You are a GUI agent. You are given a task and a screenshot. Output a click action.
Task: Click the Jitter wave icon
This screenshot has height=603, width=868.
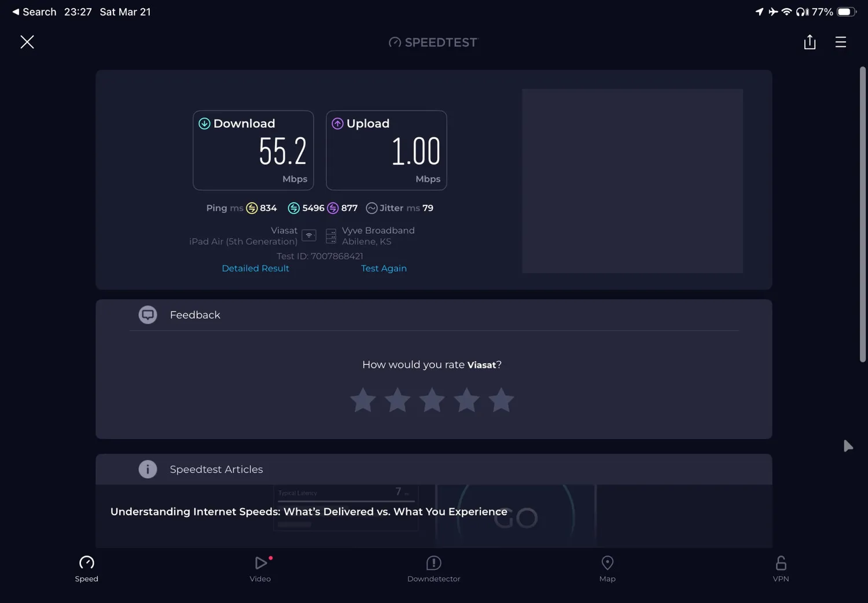click(x=372, y=208)
